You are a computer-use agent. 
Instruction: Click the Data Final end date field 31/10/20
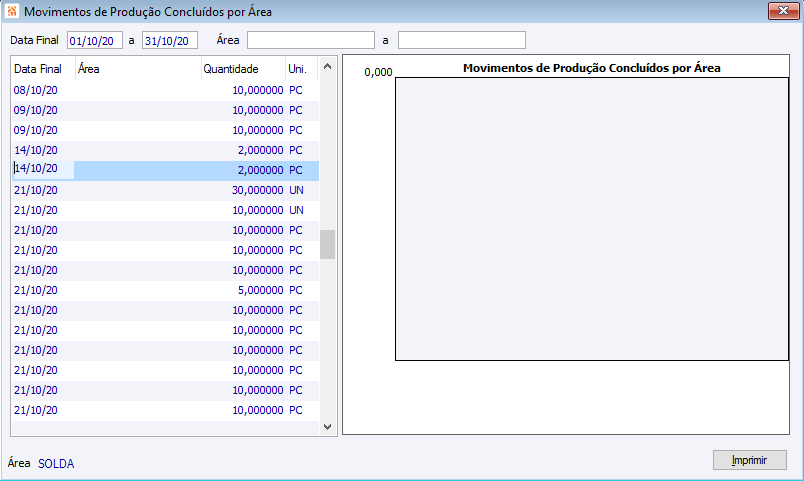(x=170, y=41)
